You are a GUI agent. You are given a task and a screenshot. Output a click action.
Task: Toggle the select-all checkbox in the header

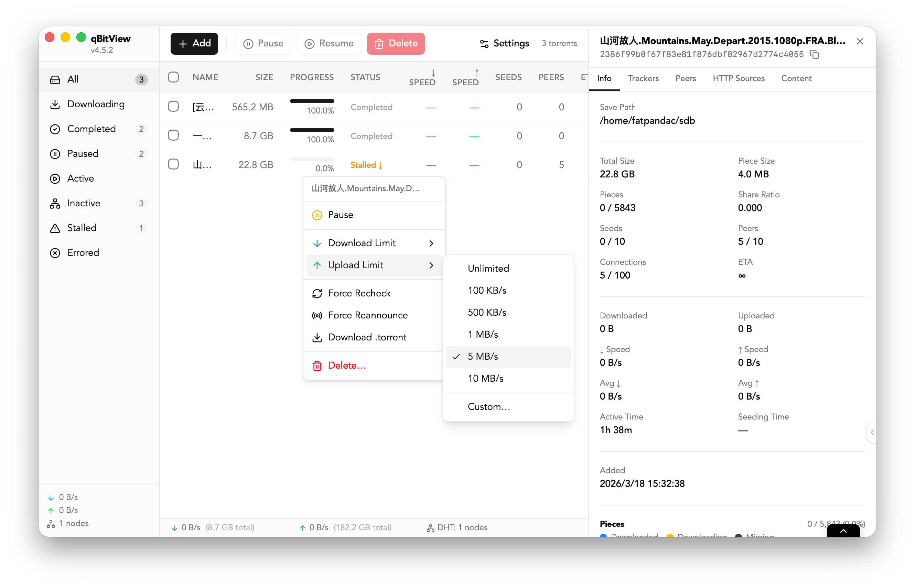(173, 77)
